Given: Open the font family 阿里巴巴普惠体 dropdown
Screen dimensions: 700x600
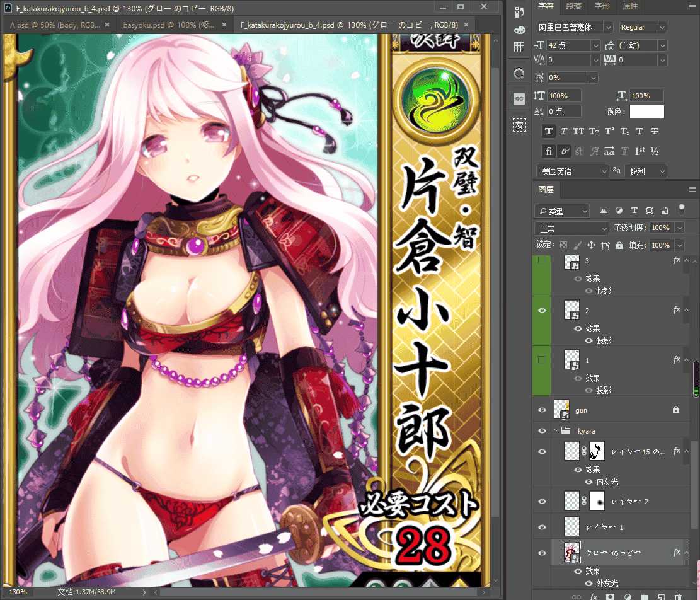Looking at the screenshot, I should tap(575, 27).
